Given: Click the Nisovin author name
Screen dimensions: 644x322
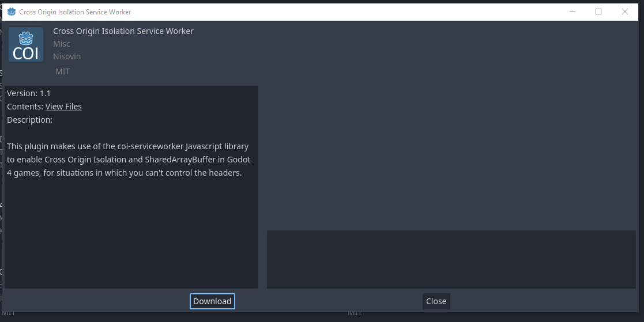Looking at the screenshot, I should click(x=66, y=56).
